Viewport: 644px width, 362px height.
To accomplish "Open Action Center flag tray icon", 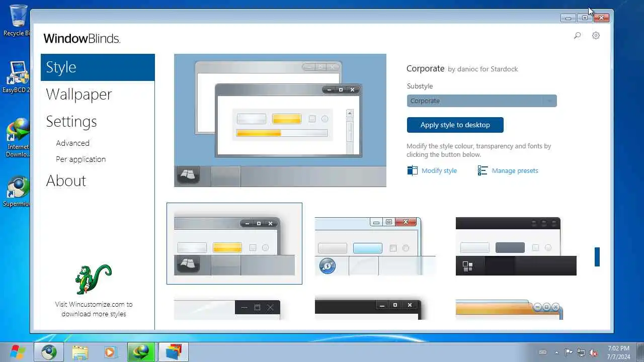I will point(569,352).
